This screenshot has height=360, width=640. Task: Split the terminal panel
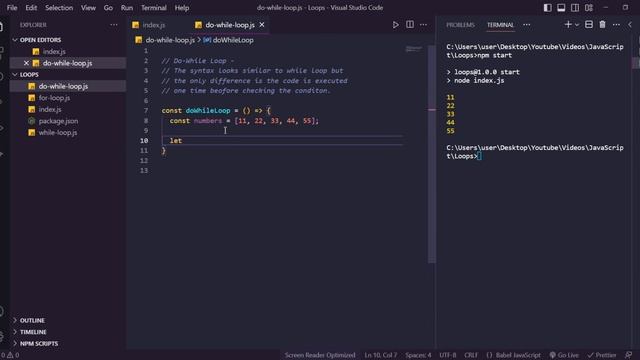tap(589, 25)
